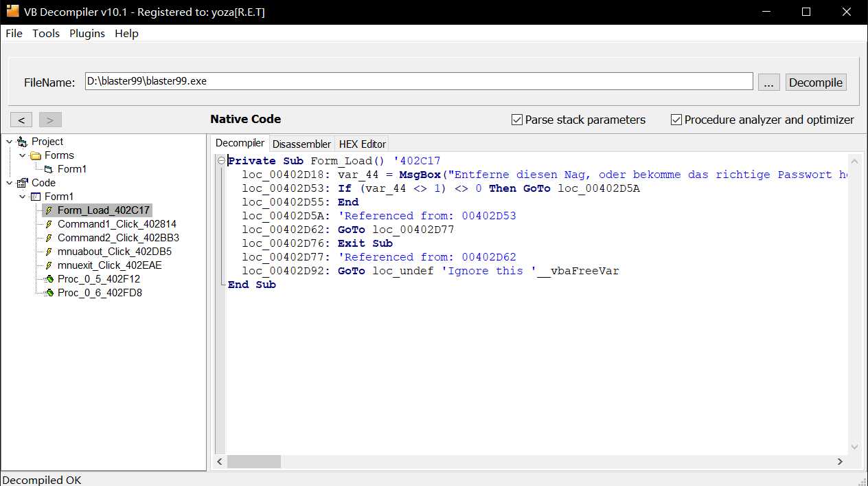Screen dimensions: 868x486
Task: Select Proc_0_5_402F12 in the tree
Action: (x=99, y=279)
